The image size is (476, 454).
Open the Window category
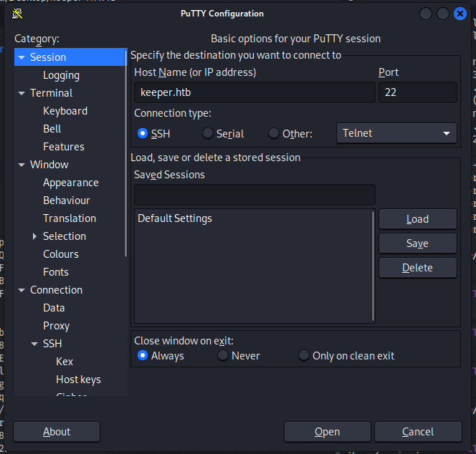tap(49, 165)
